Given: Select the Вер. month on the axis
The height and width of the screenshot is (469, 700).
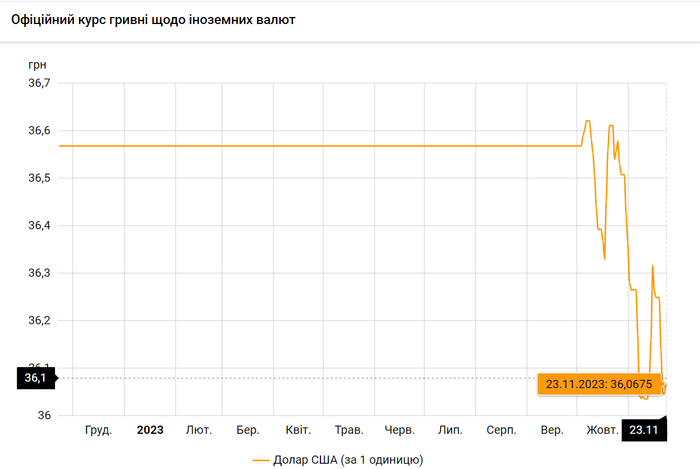Looking at the screenshot, I should tap(552, 430).
